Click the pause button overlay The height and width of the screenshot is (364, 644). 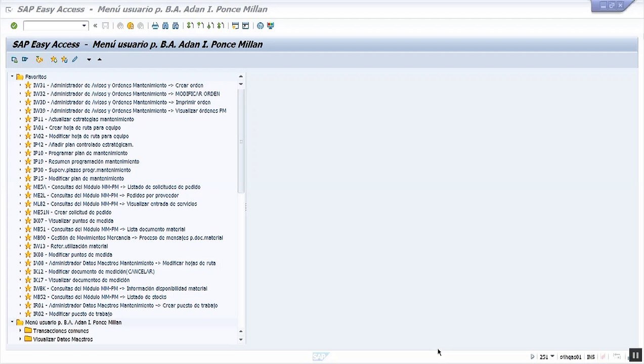pyautogui.click(x=636, y=355)
